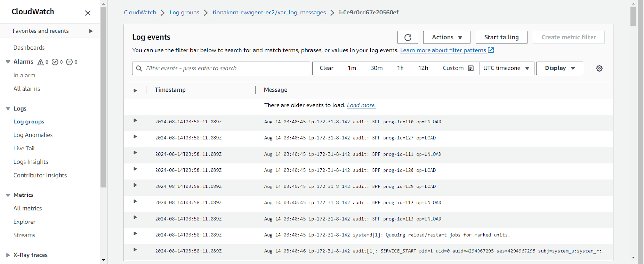
Task: Expand log row prog-id=128 op=LOAD
Action: coord(135,169)
